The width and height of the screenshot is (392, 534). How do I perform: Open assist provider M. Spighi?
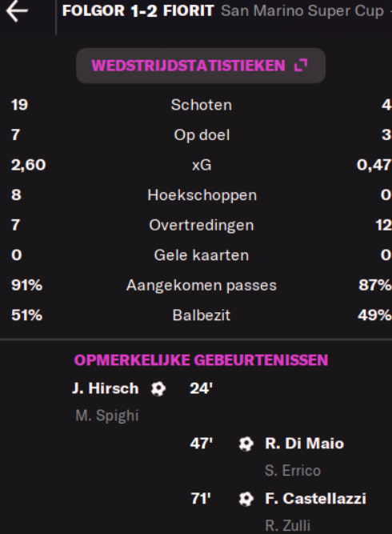tap(107, 416)
